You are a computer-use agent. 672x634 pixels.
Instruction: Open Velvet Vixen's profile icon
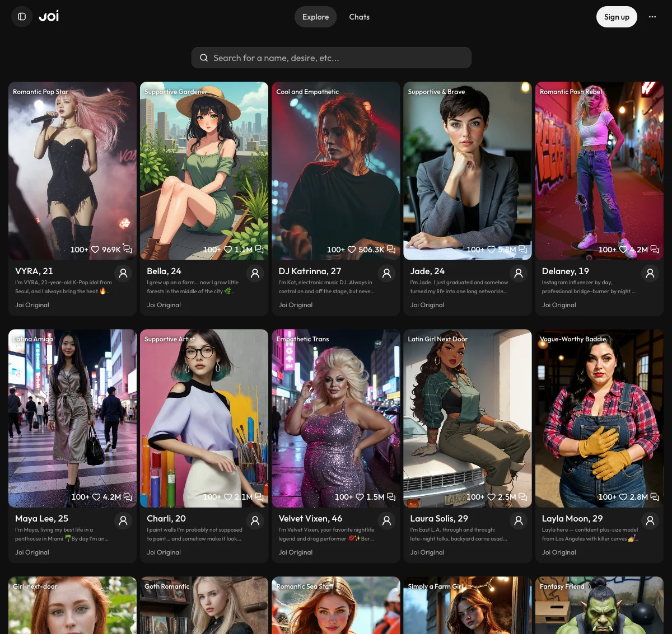tap(386, 520)
